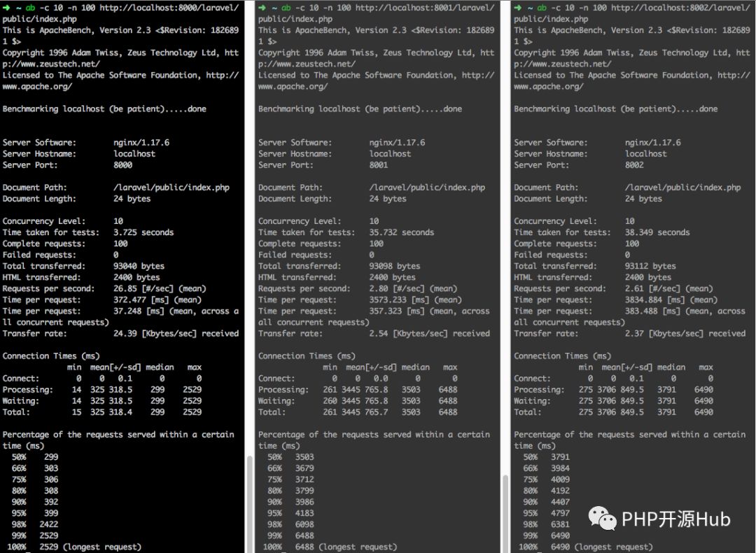Select total transferred "93098 bytes"
756x553 pixels.
point(395,266)
